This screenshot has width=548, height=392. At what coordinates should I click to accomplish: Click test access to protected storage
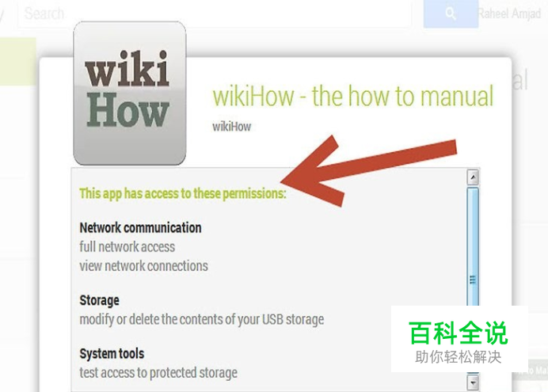[158, 373]
